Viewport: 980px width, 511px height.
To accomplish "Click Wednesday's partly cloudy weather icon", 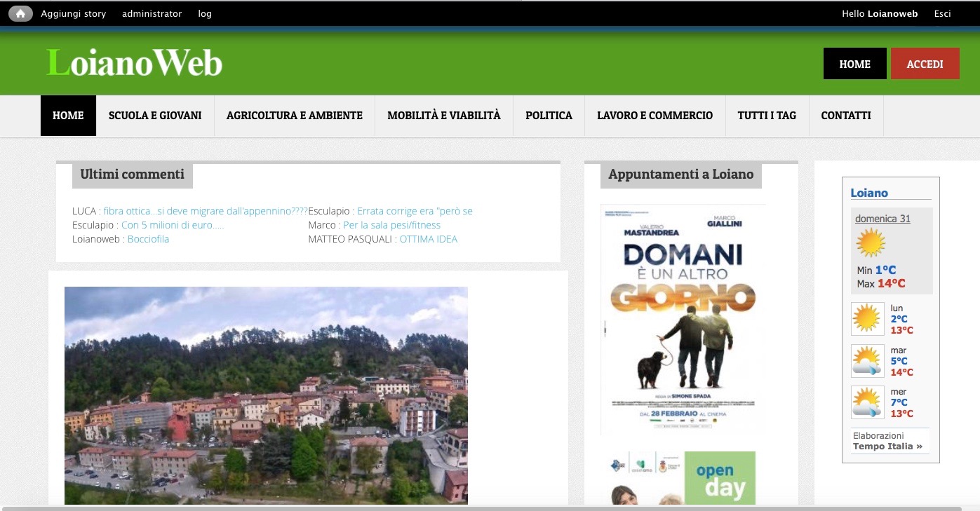I will pyautogui.click(x=867, y=402).
